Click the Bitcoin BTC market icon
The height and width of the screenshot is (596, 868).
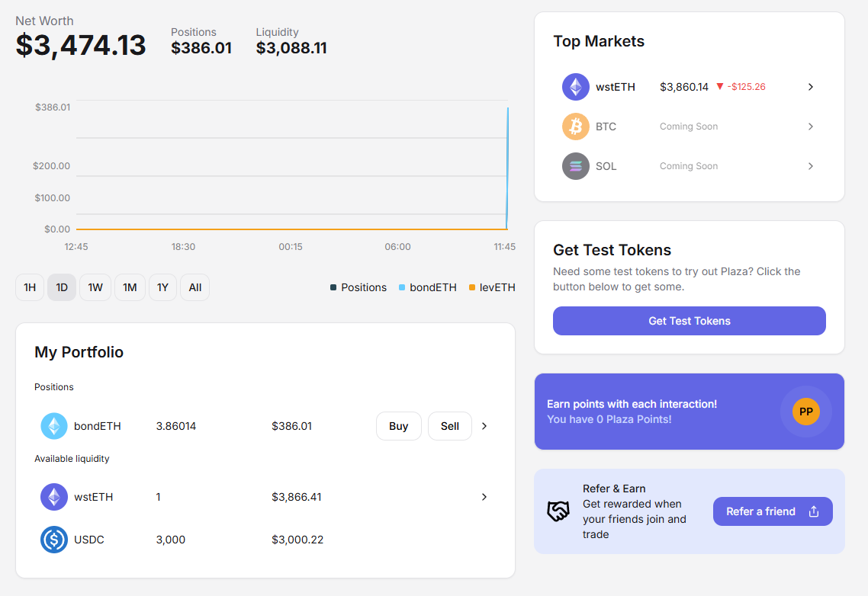[x=576, y=127]
